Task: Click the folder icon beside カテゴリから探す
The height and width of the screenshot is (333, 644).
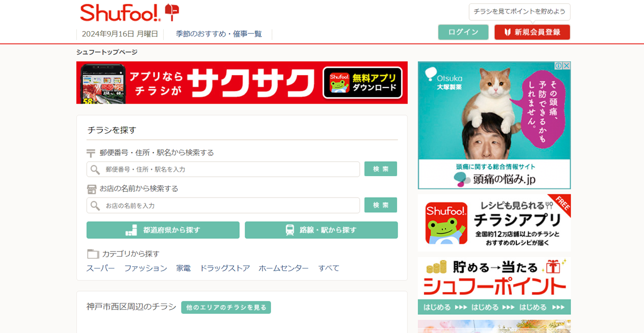Action: (93, 254)
